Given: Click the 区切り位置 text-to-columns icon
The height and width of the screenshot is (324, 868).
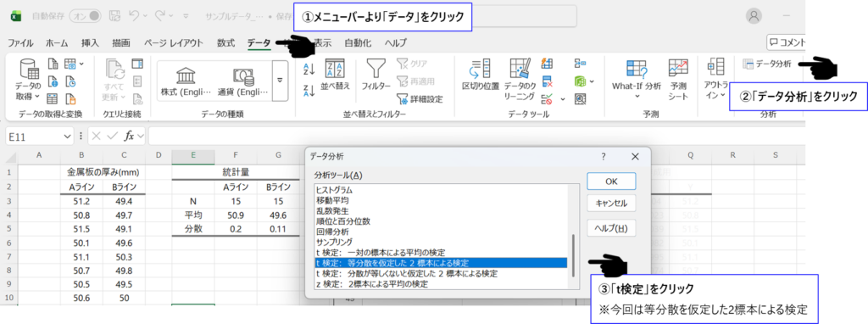Looking at the screenshot, I should [x=481, y=75].
